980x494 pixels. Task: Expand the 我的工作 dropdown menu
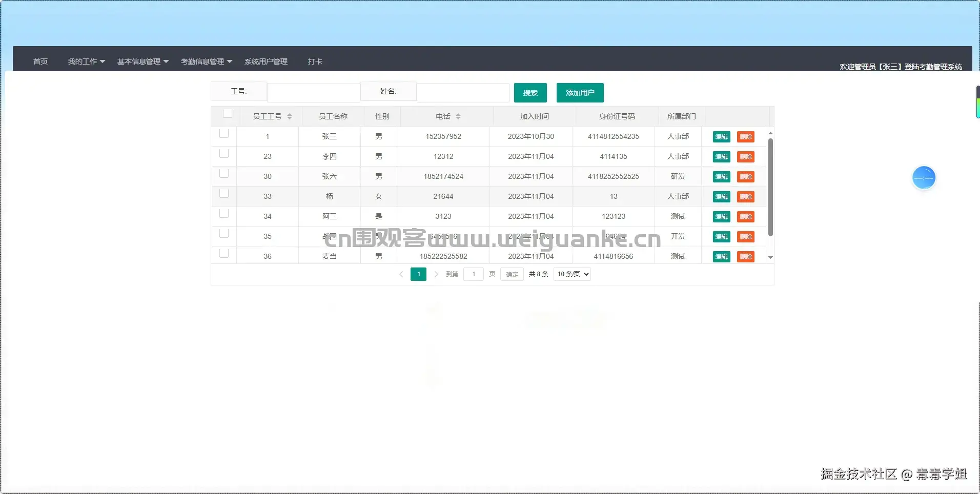(x=87, y=61)
